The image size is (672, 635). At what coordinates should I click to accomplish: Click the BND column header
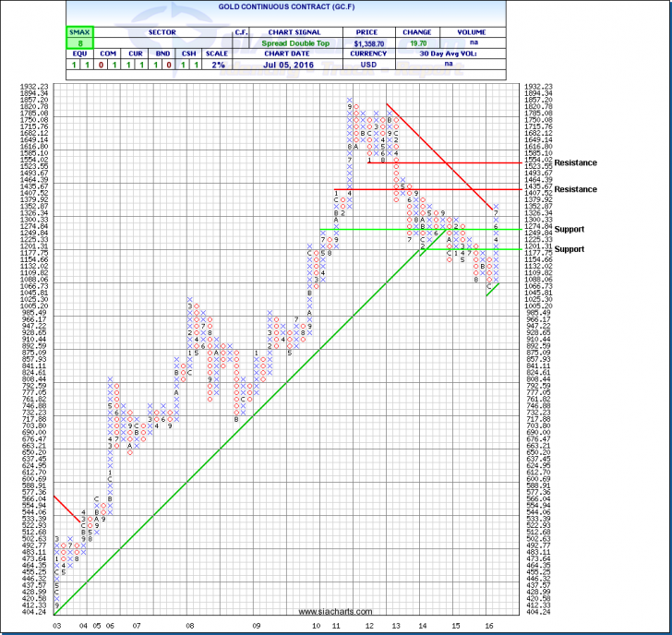point(162,54)
